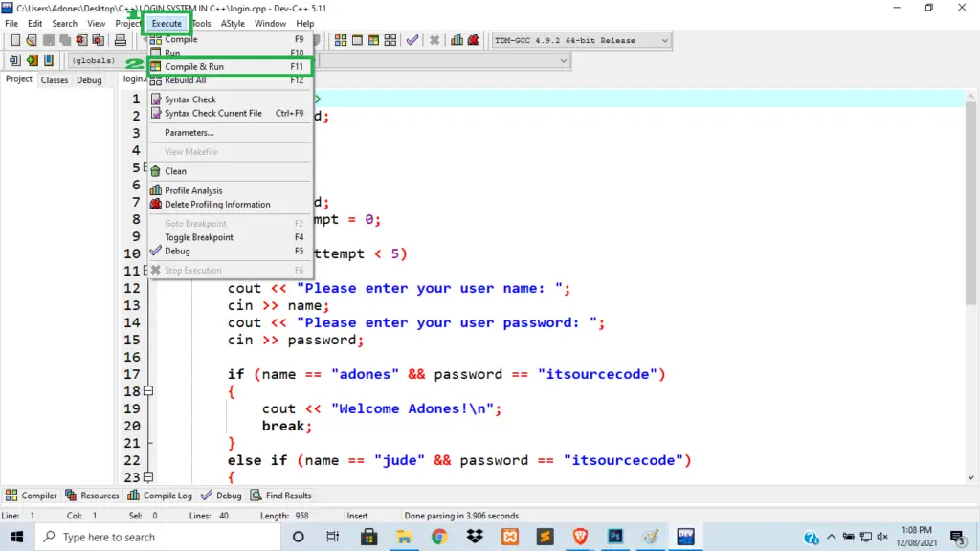
Task: Show hidden system tray icons chevron
Action: point(832,537)
